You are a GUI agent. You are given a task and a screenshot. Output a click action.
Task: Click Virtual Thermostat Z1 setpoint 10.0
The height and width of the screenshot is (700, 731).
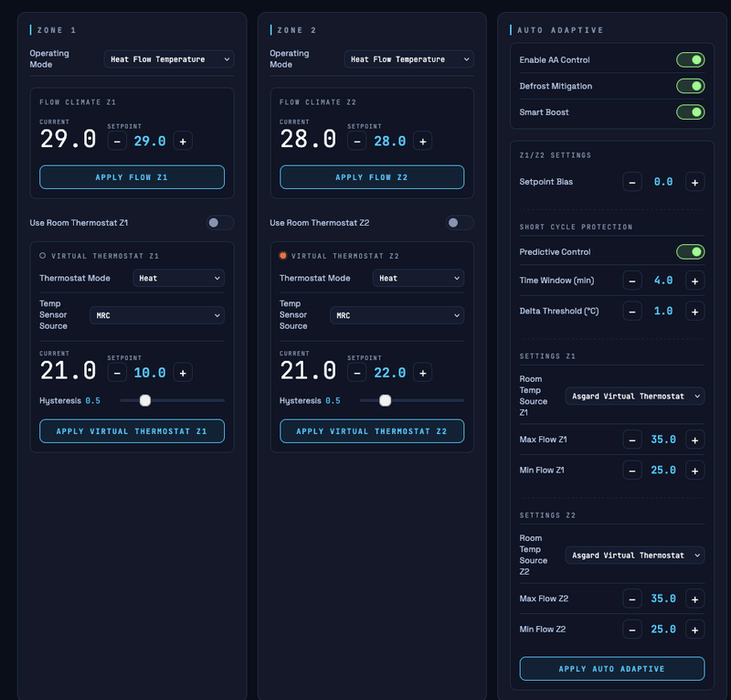(150, 373)
